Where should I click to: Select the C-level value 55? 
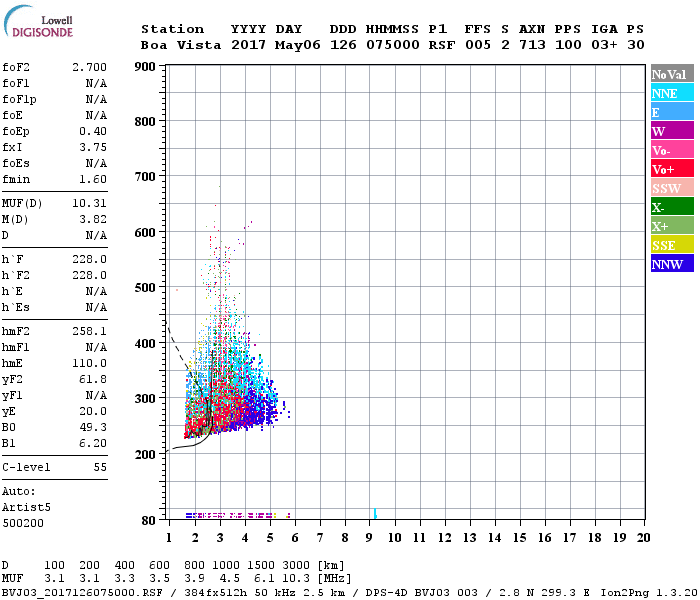tap(100, 467)
